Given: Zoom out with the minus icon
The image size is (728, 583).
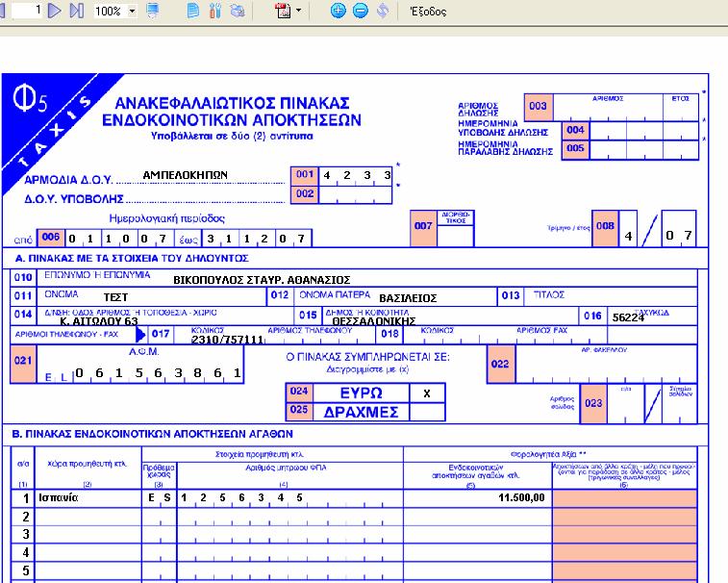Looking at the screenshot, I should tap(361, 11).
